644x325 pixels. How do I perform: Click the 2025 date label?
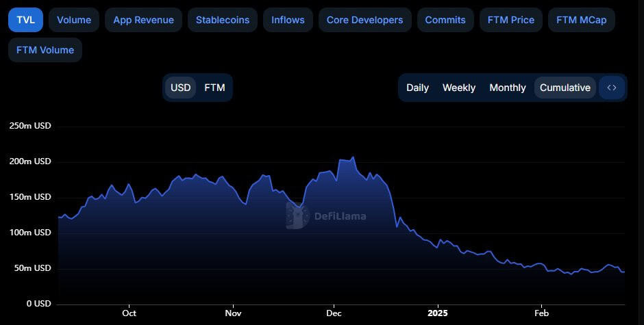click(438, 313)
